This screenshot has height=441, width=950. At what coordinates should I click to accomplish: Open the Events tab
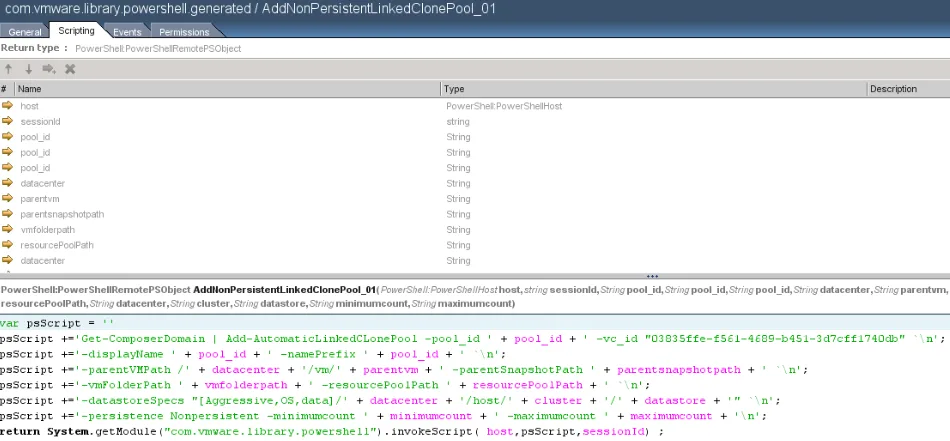(127, 32)
